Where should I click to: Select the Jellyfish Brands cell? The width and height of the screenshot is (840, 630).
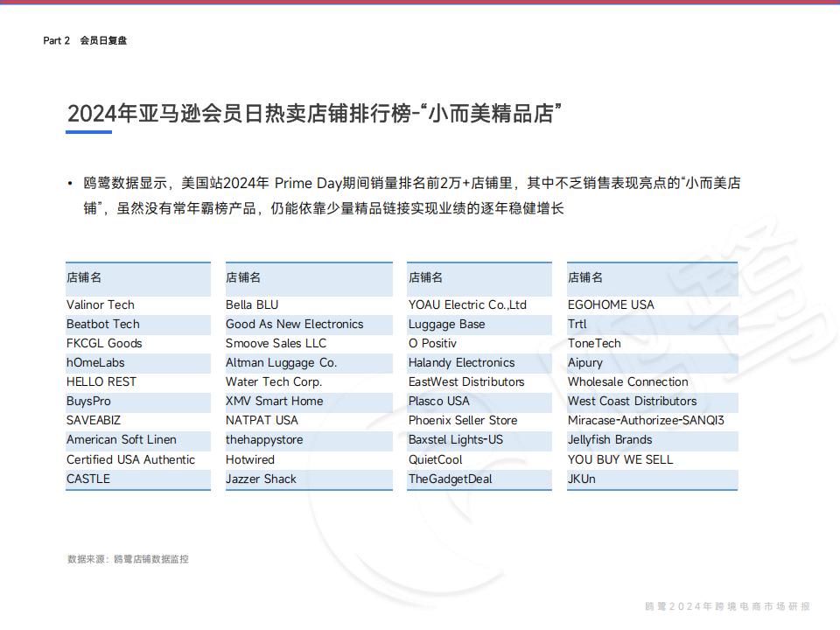(653, 440)
